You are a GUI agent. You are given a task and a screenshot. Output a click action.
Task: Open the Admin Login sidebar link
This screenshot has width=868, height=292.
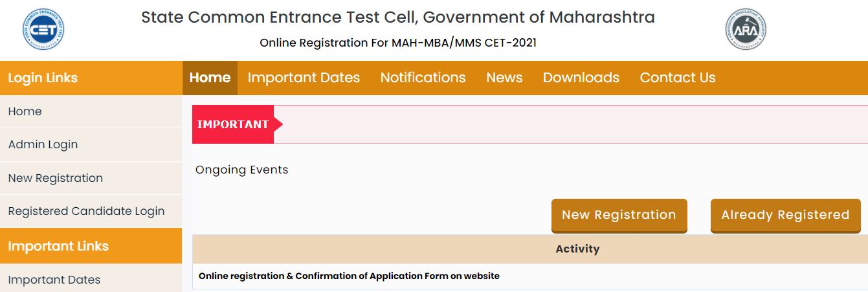(43, 144)
